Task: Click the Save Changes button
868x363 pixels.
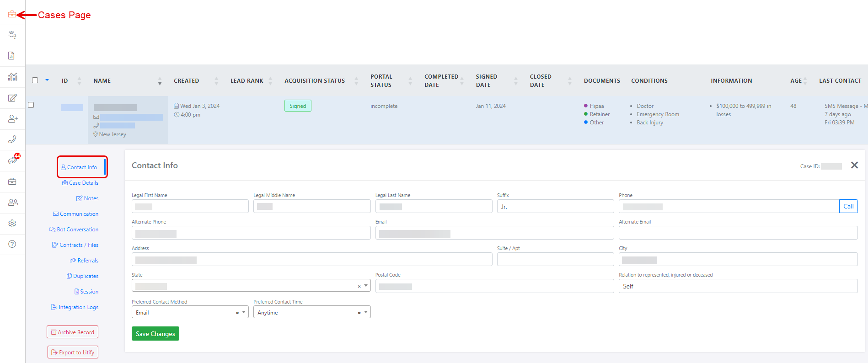Action: pos(155,334)
